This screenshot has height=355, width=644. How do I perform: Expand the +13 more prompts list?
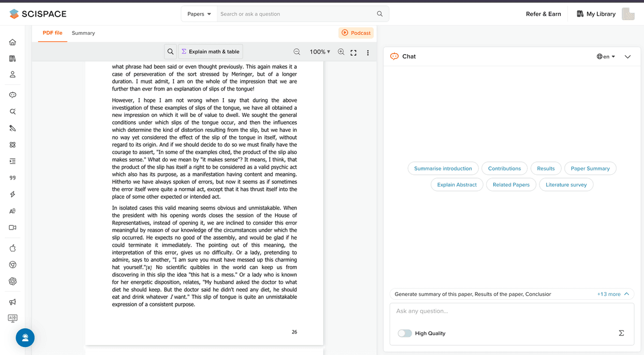pyautogui.click(x=613, y=294)
